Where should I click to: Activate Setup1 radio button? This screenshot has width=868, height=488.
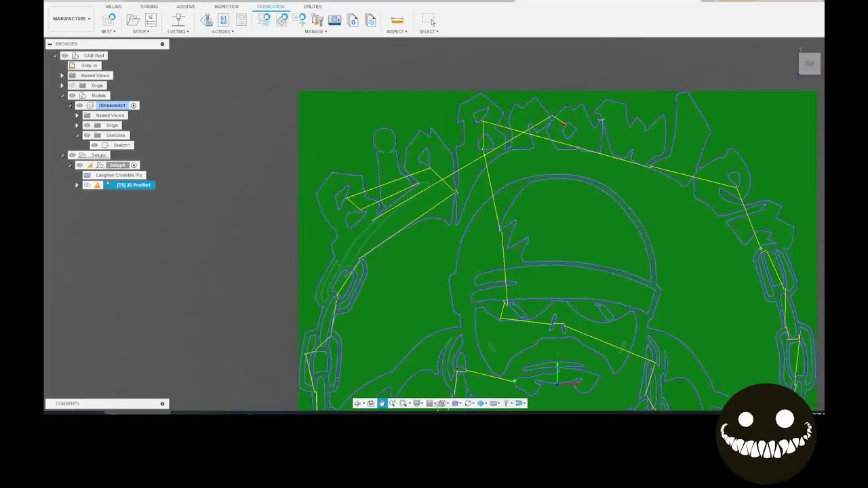pos(134,165)
